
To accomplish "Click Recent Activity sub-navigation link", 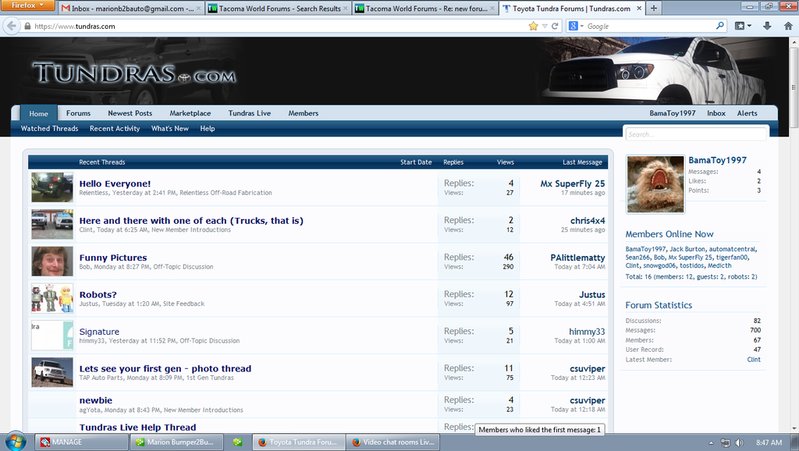I will (115, 128).
